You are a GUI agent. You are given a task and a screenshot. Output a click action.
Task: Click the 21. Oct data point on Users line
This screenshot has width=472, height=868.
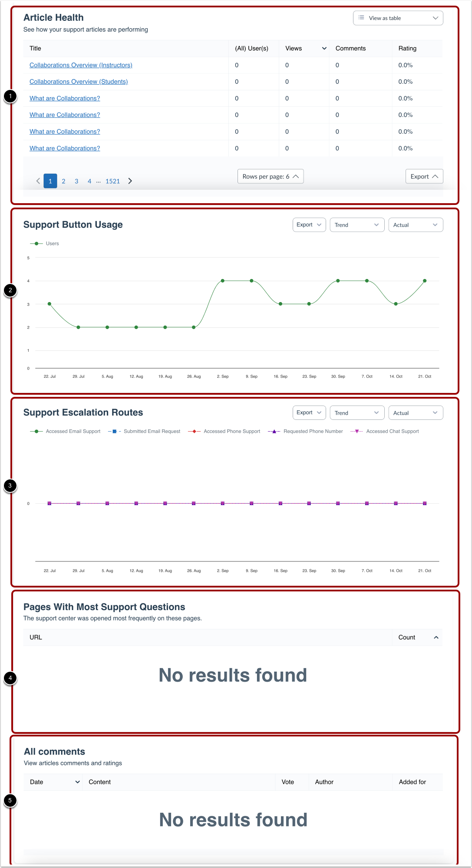click(425, 281)
